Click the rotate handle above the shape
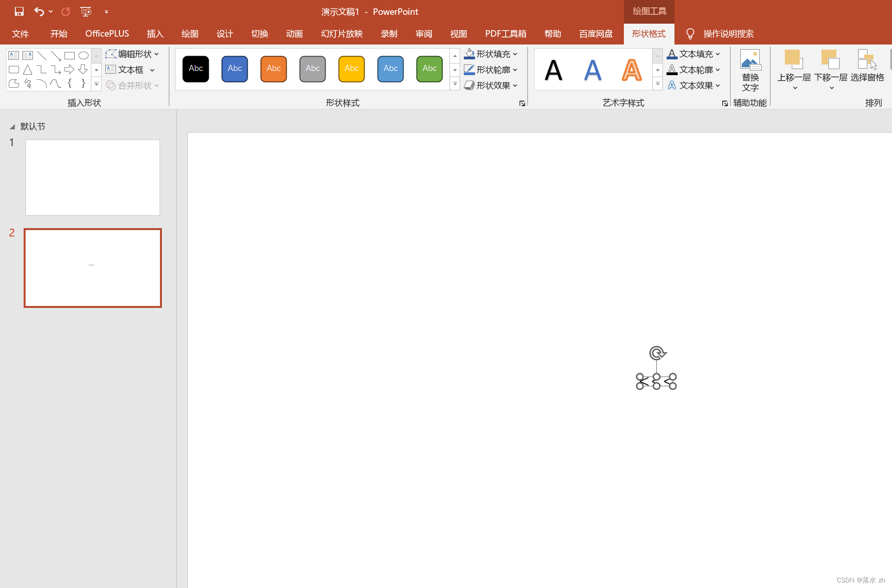892x588 pixels. pos(657,353)
